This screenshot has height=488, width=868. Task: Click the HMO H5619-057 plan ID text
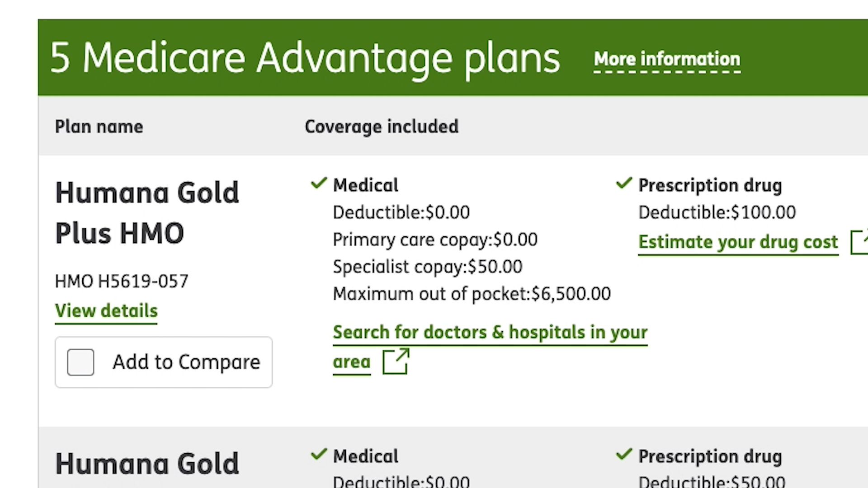(122, 281)
